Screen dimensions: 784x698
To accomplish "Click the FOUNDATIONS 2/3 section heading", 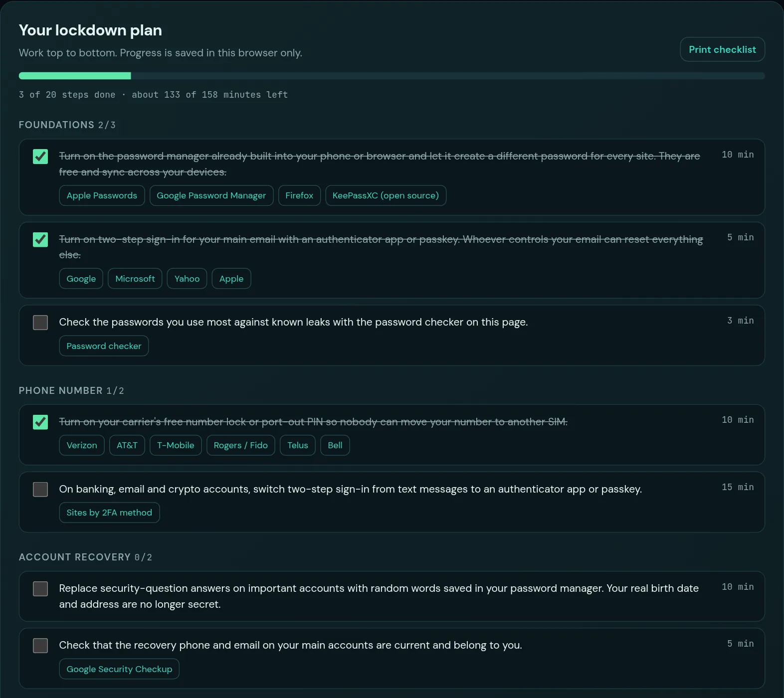I will tap(67, 125).
